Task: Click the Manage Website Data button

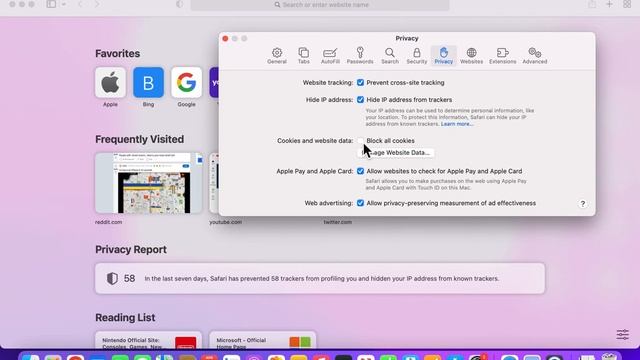Action: coord(396,153)
